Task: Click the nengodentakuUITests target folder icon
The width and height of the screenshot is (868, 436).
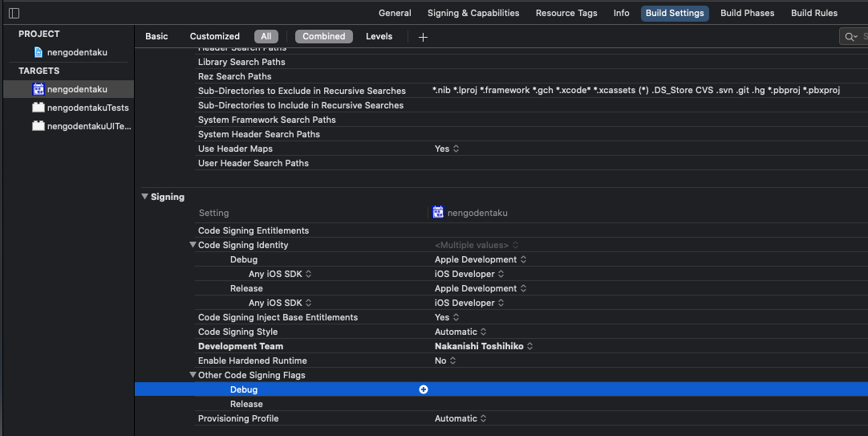Action: (x=39, y=126)
